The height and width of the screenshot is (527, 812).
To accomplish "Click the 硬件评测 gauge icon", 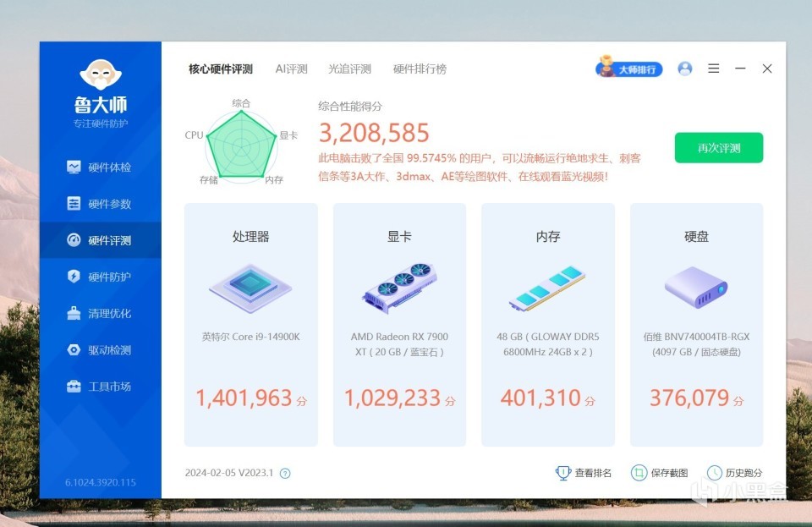I will (74, 239).
